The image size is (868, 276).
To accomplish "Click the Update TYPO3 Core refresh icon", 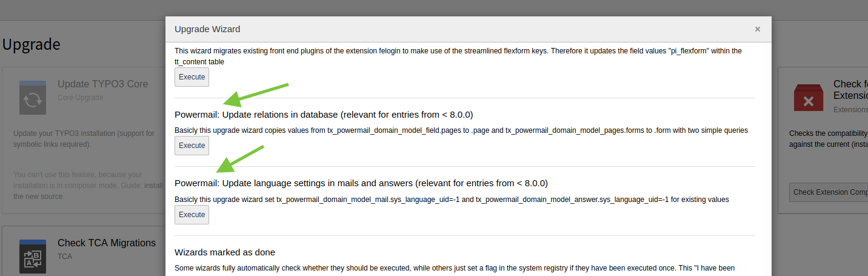I will (33, 98).
